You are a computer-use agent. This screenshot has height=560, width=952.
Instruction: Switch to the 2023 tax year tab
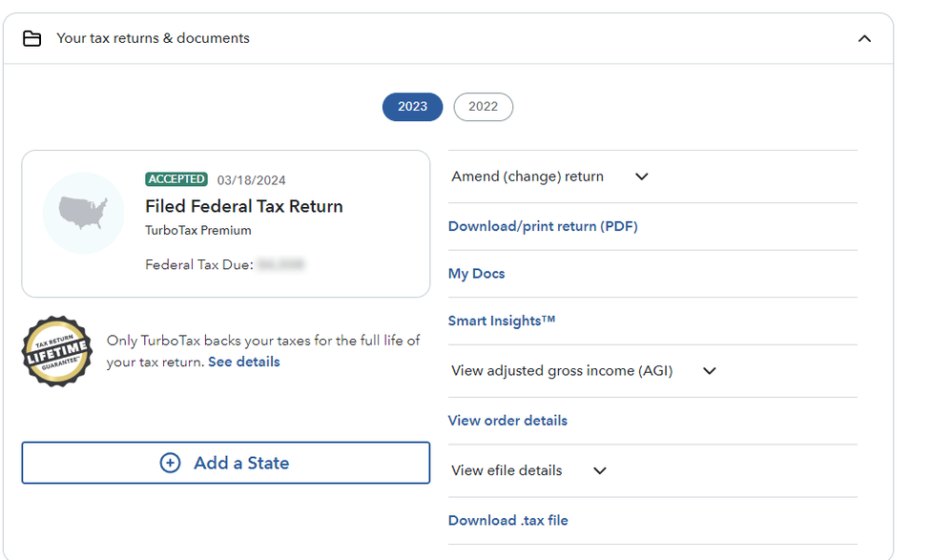click(412, 107)
